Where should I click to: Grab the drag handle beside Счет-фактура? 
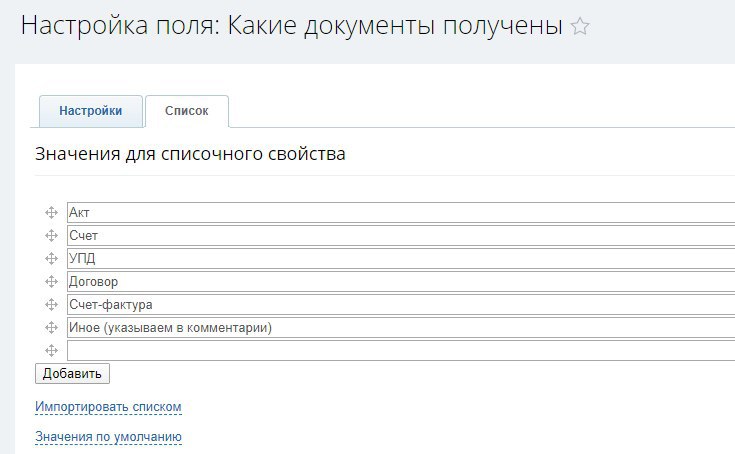(x=51, y=305)
